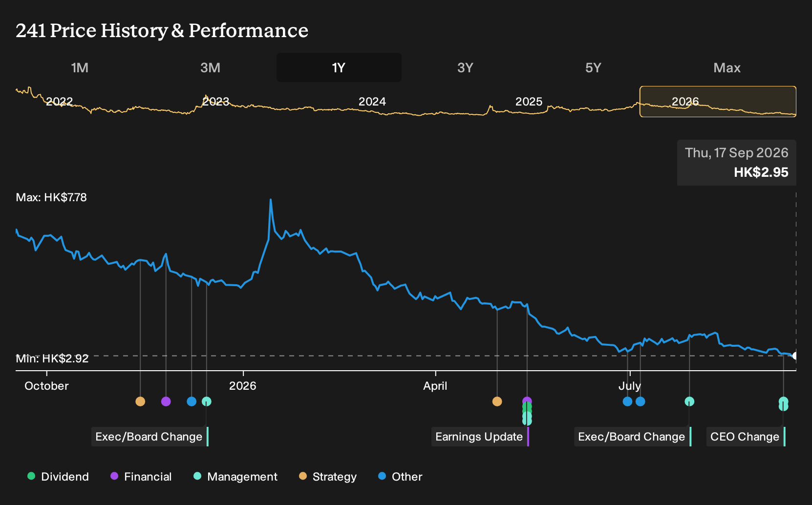Click the orange Strategy marker after April

tap(497, 401)
